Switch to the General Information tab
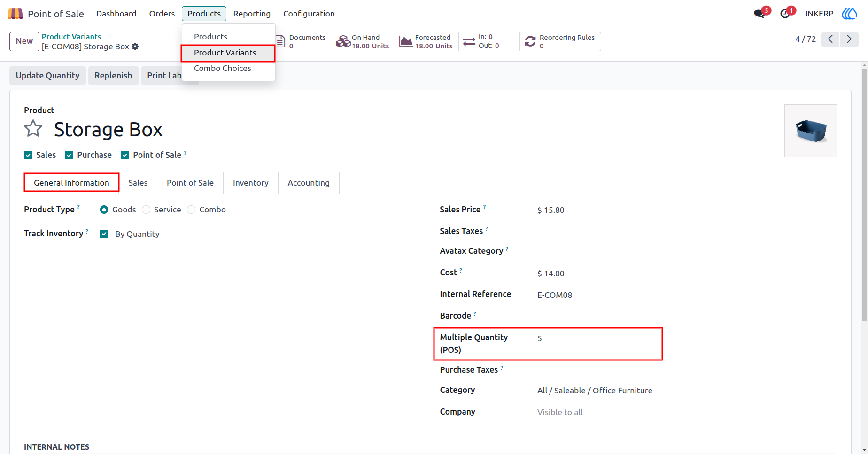The width and height of the screenshot is (868, 454). 71,183
